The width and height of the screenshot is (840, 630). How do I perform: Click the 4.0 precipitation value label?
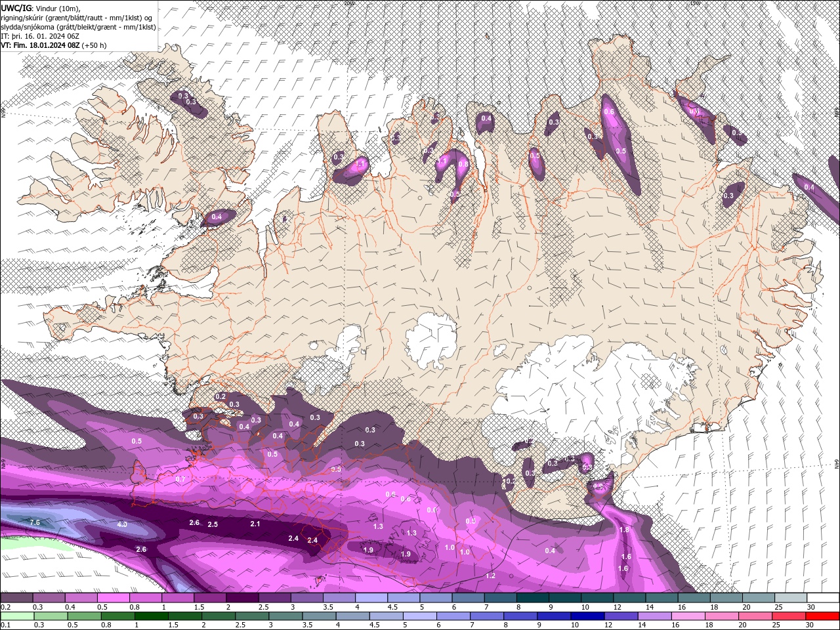coord(122,525)
